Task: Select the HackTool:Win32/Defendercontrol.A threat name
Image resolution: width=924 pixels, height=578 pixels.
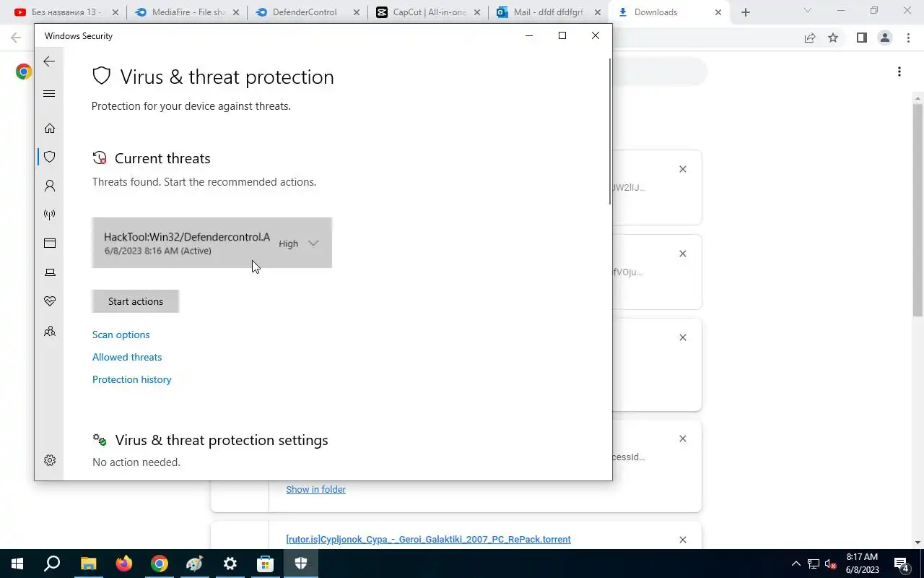Action: (187, 237)
